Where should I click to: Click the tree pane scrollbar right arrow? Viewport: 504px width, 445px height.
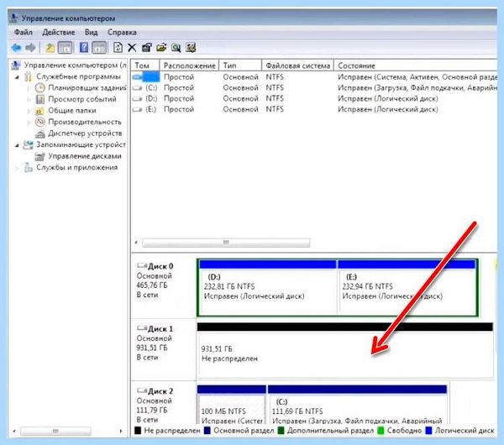[121, 432]
